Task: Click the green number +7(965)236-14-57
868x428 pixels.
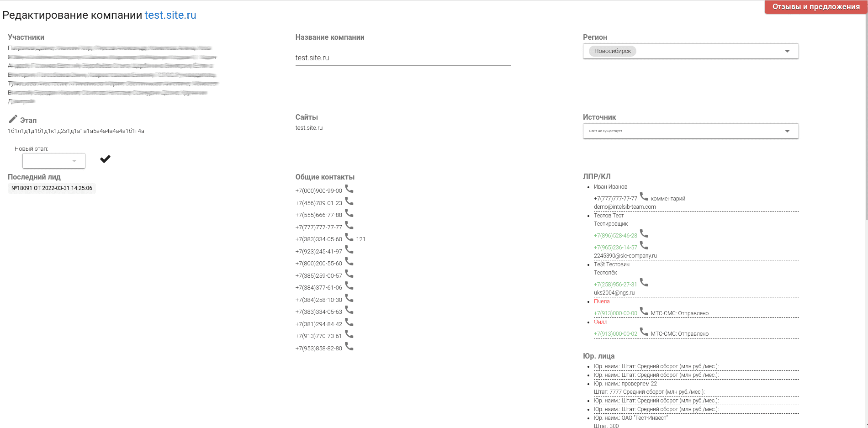Action: tap(615, 248)
